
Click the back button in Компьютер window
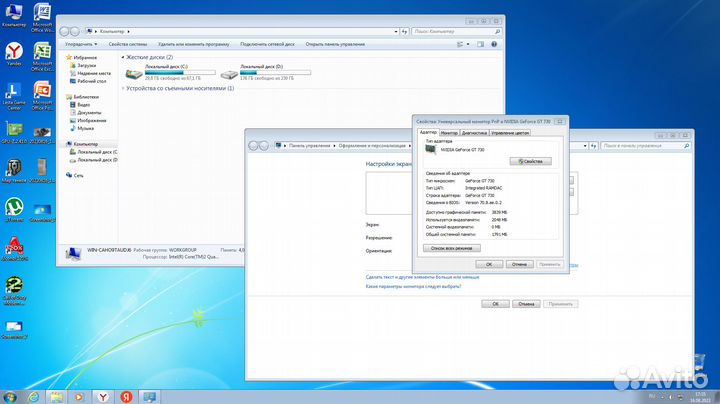(x=64, y=31)
